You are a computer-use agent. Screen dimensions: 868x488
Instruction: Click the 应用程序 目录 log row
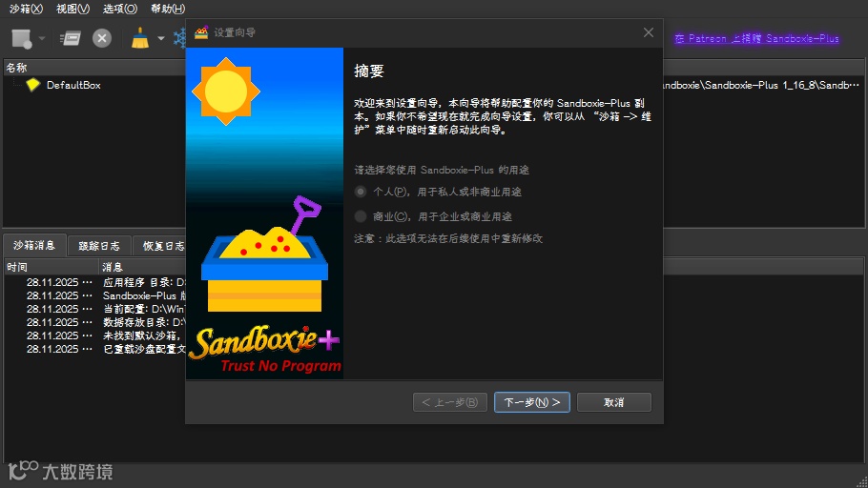tap(94, 282)
